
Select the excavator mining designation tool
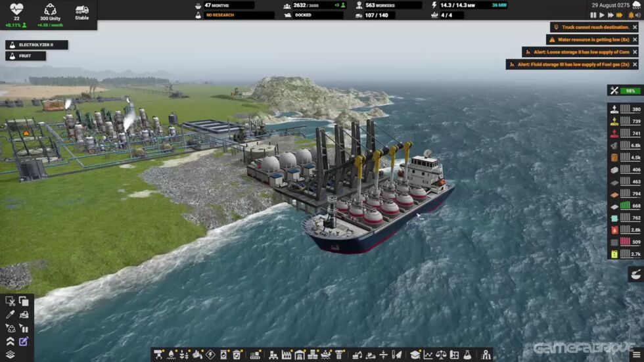tap(357, 355)
